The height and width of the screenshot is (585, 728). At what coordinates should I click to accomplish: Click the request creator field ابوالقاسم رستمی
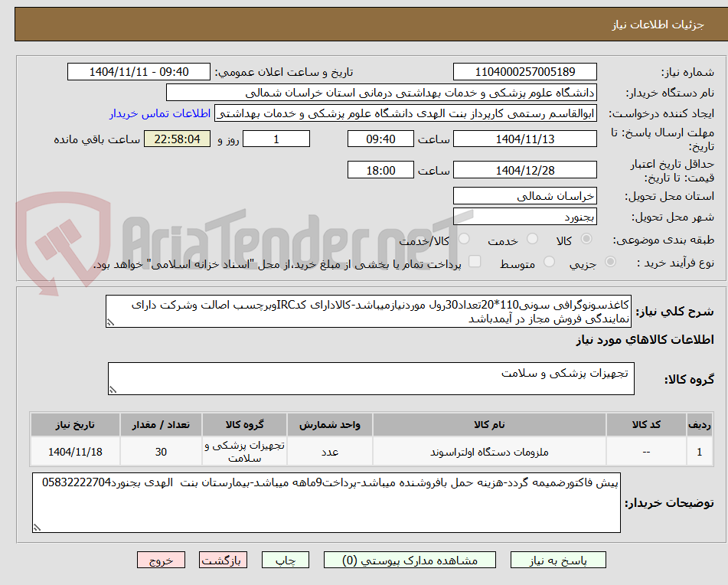(405, 114)
